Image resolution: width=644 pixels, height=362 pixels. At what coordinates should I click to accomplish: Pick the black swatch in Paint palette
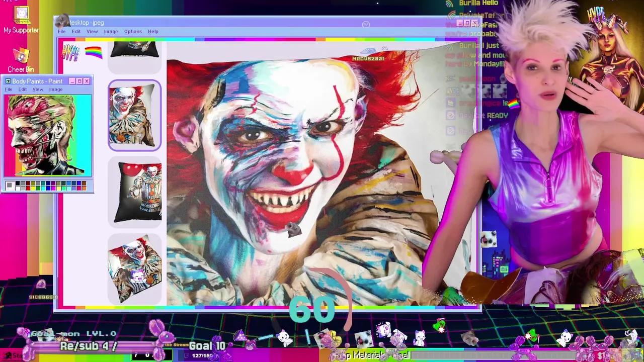[x=18, y=184]
